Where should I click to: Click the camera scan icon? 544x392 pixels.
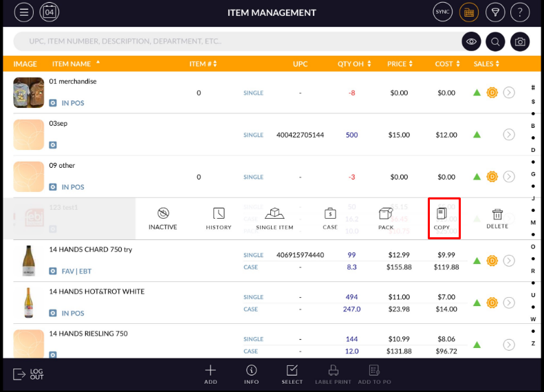coord(521,42)
